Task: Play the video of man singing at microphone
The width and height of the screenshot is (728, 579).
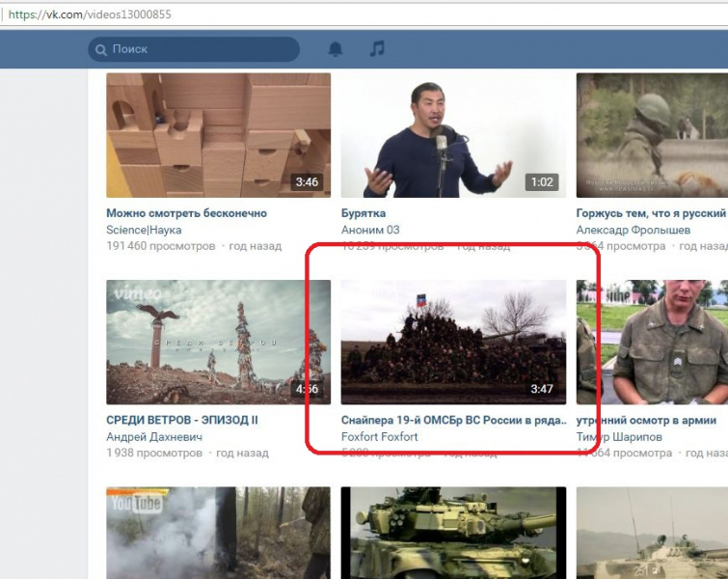Action: [x=453, y=136]
